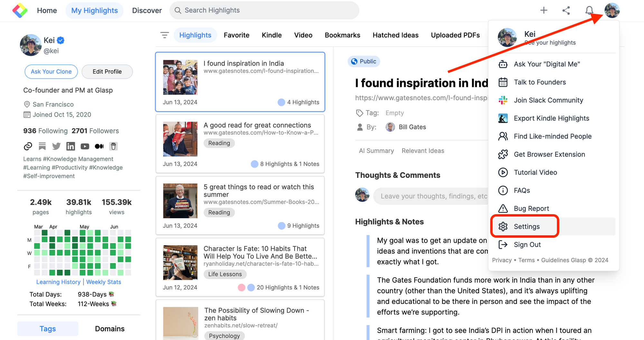The height and width of the screenshot is (340, 644).
Task: Focus the Search Highlights field
Action: [264, 10]
